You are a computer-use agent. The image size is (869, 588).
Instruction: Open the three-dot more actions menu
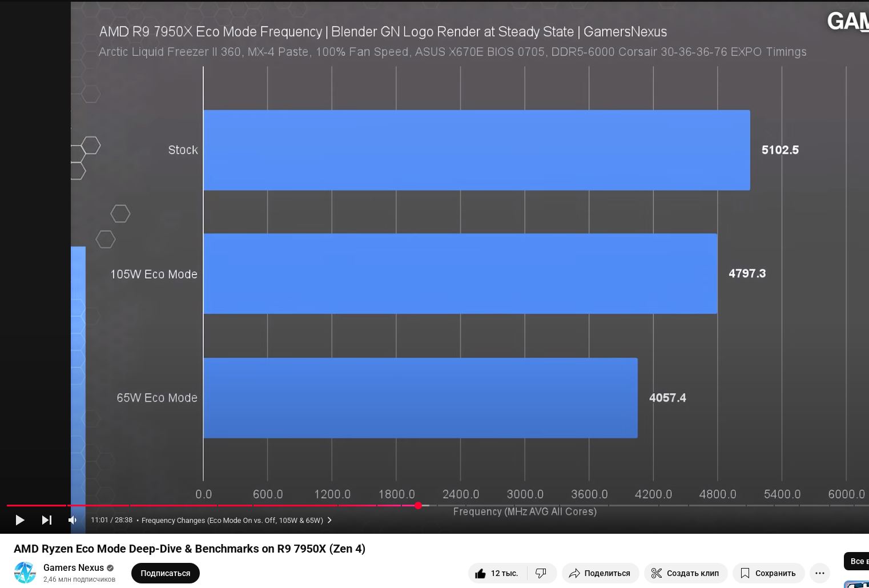coord(820,573)
